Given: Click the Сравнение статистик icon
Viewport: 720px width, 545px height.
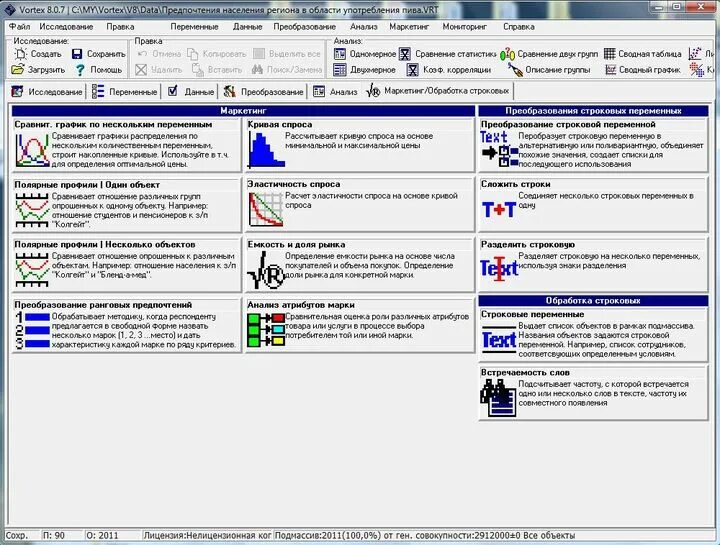Looking at the screenshot, I should (405, 54).
